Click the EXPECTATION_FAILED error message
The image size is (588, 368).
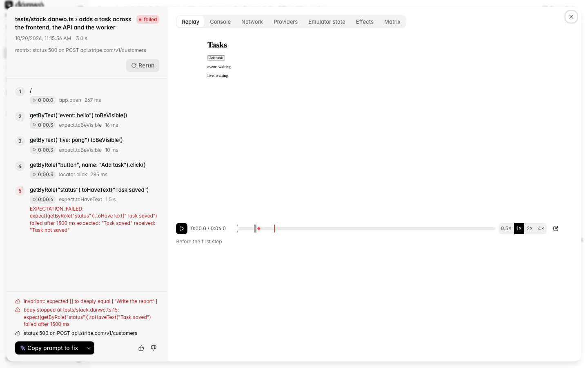(94, 220)
